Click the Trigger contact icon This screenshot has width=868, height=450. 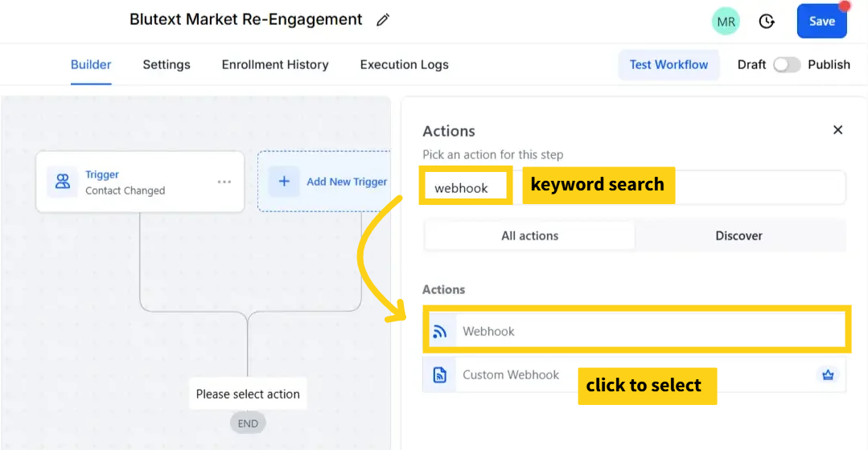[x=62, y=182]
